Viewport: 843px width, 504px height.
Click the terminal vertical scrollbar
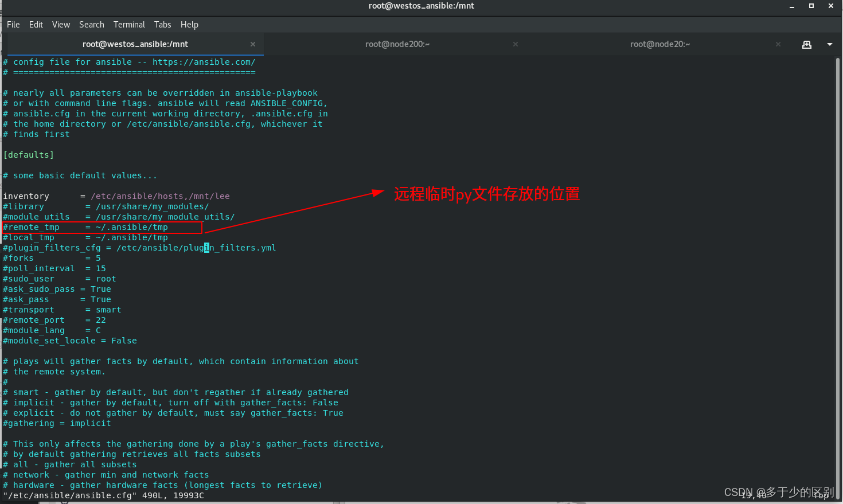pos(838,278)
